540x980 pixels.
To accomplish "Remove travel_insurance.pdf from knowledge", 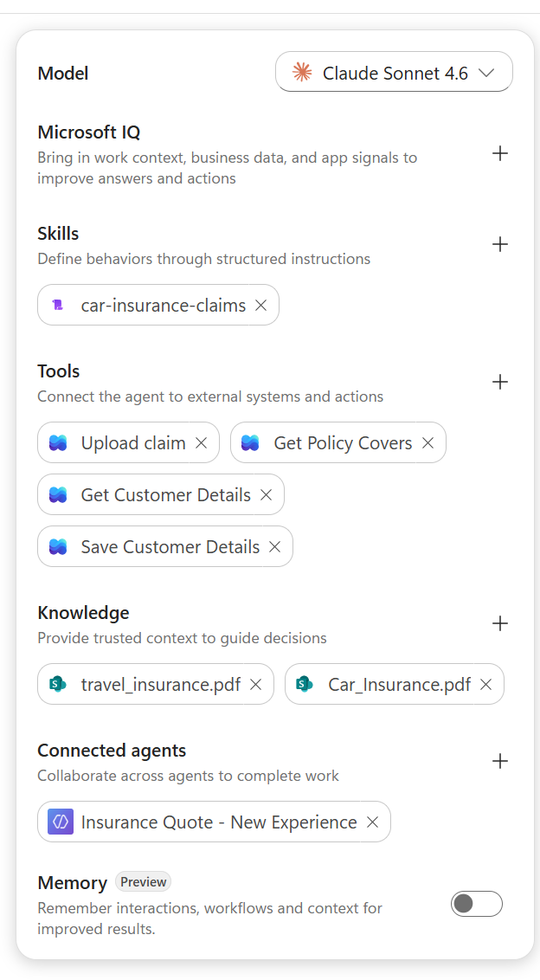I will pyautogui.click(x=255, y=685).
